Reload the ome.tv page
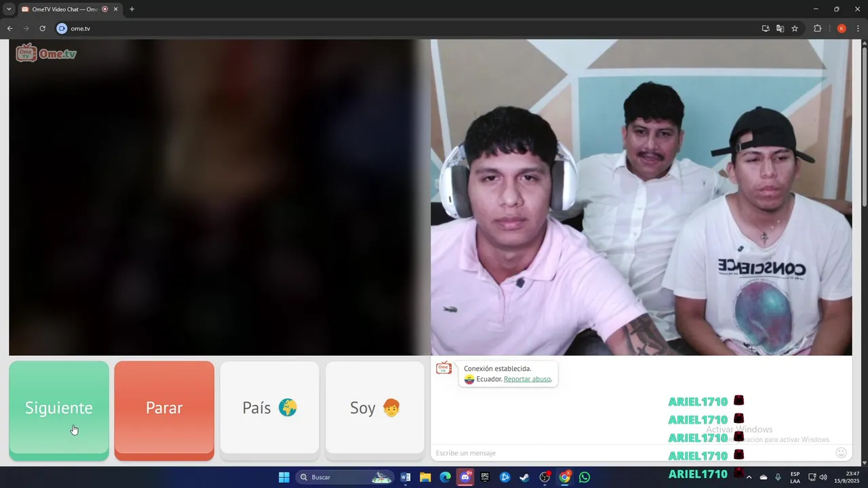 [42, 28]
